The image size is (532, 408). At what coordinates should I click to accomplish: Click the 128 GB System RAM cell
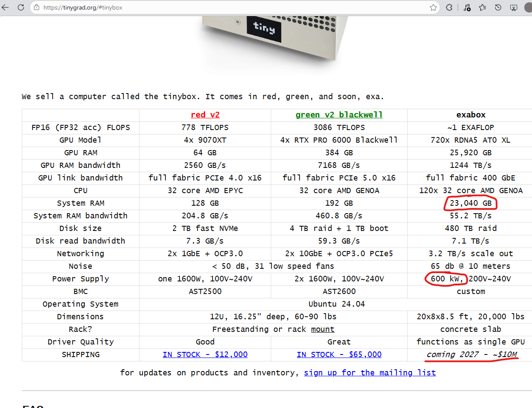pyautogui.click(x=205, y=203)
